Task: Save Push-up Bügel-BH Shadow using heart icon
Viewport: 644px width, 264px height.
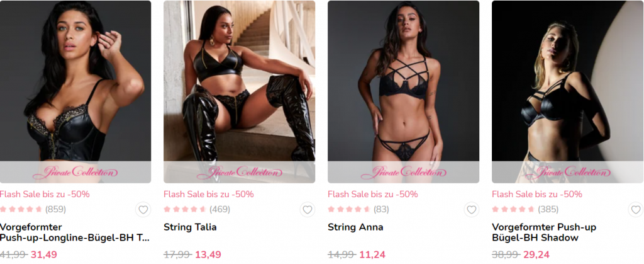Action: (636, 210)
